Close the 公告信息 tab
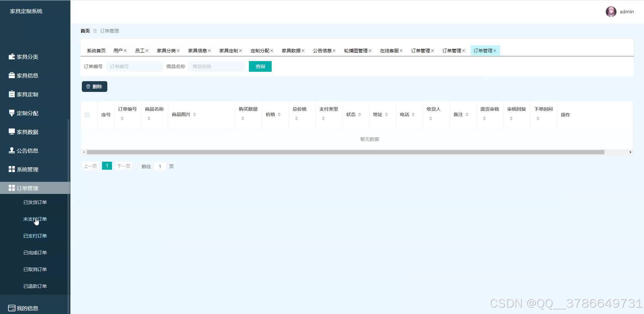 pyautogui.click(x=334, y=51)
